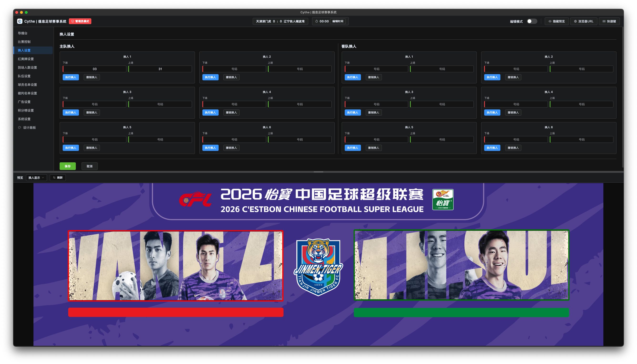637x364 pixels.
Task: Click 执行换人 for home 换人 4
Action: 210,113
